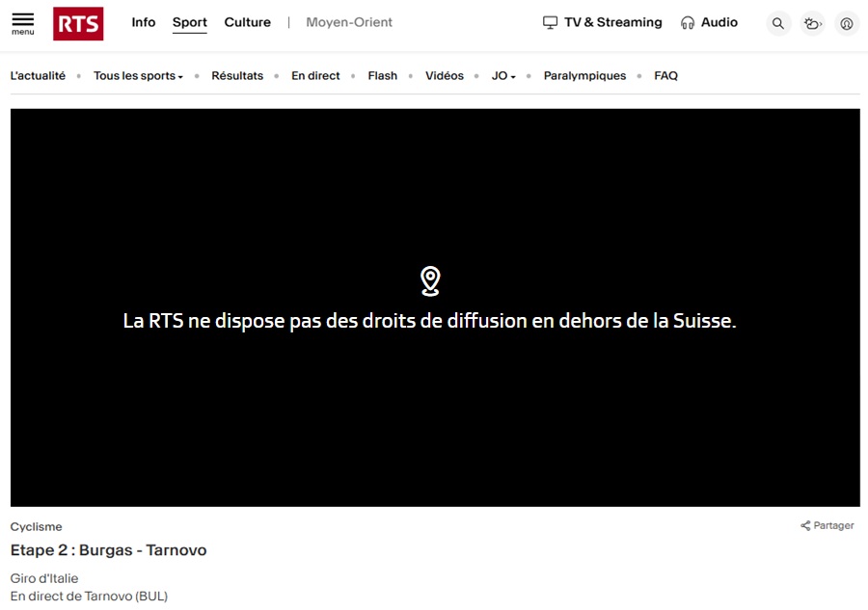This screenshot has height=610, width=868.
Task: Click the En direct de Tarnovo (BUL) text
Action: (89, 597)
